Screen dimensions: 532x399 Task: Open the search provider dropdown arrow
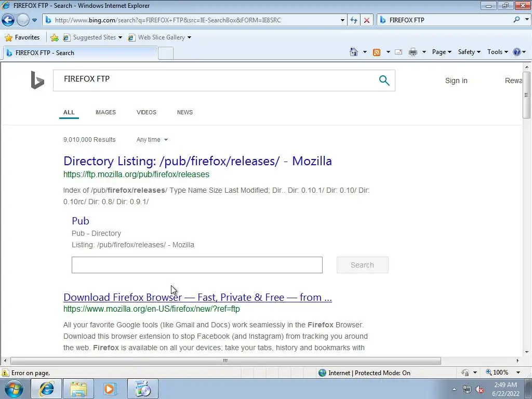coord(527,20)
